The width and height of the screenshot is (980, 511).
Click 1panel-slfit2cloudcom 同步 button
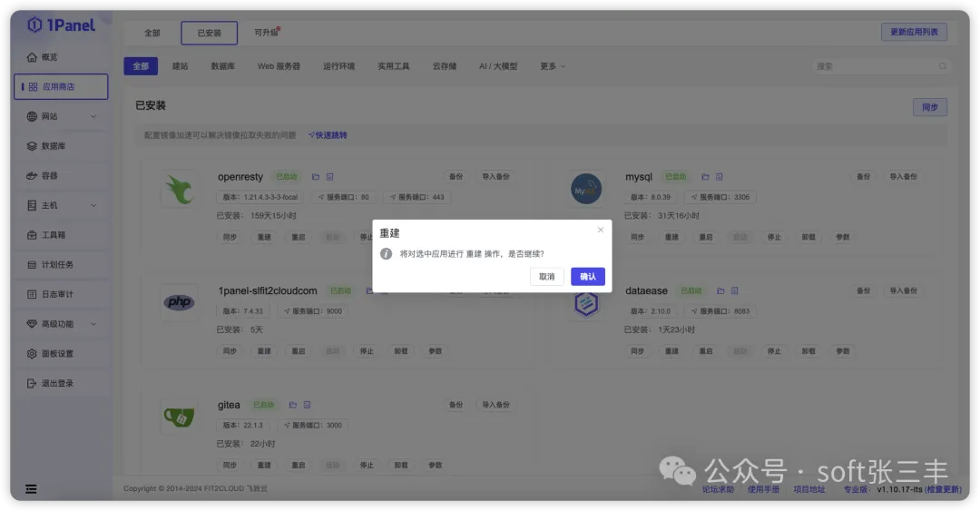(230, 351)
